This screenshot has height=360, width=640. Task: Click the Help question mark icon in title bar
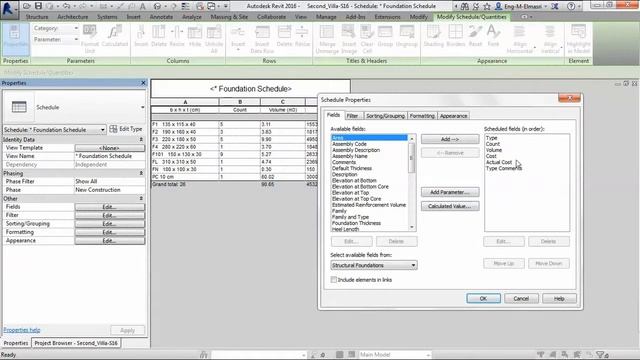click(571, 6)
